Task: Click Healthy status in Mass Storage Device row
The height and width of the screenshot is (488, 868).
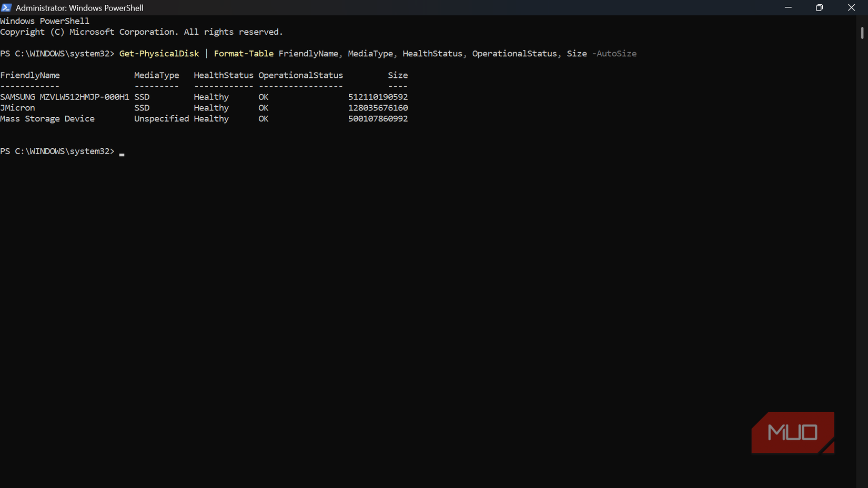Action: (x=211, y=119)
